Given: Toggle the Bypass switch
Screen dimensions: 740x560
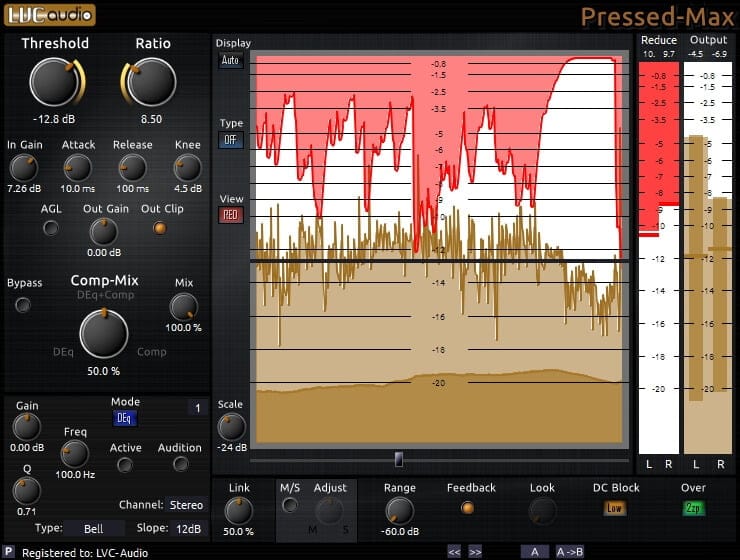Looking at the screenshot, I should [23, 305].
